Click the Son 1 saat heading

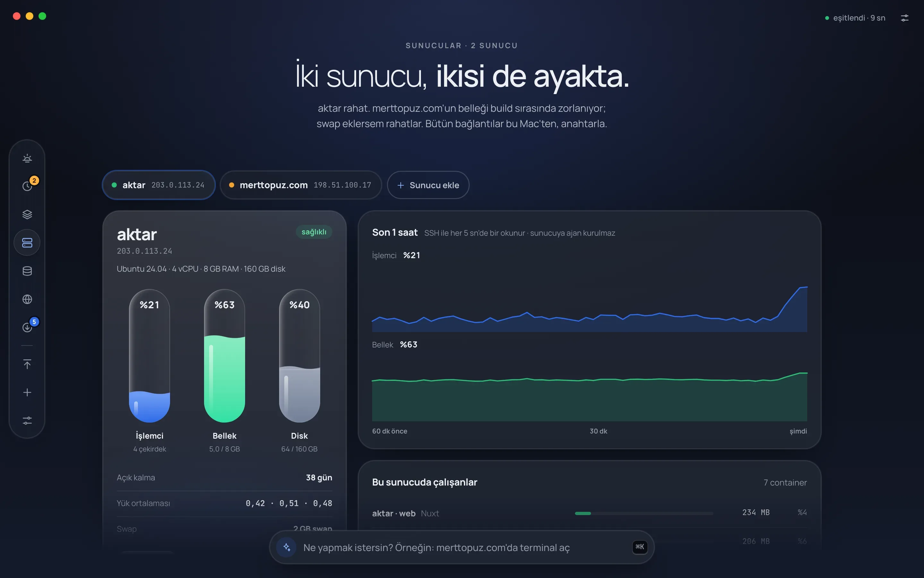(x=395, y=232)
